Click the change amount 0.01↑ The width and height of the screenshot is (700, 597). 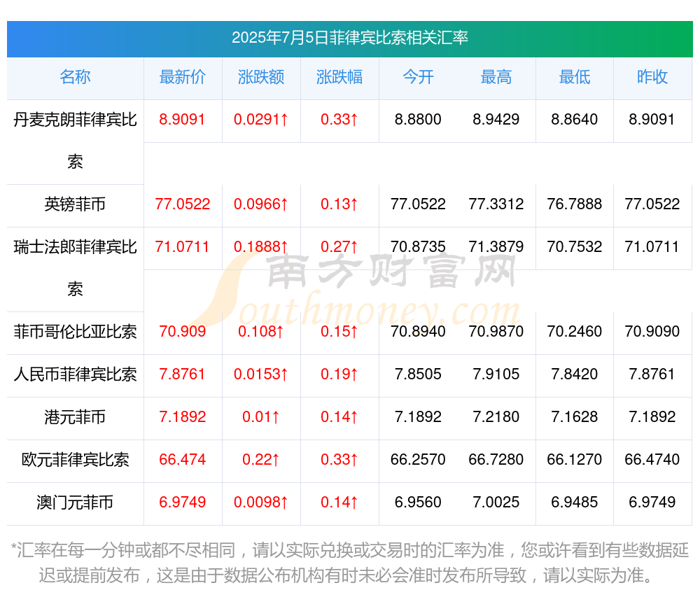click(x=260, y=416)
